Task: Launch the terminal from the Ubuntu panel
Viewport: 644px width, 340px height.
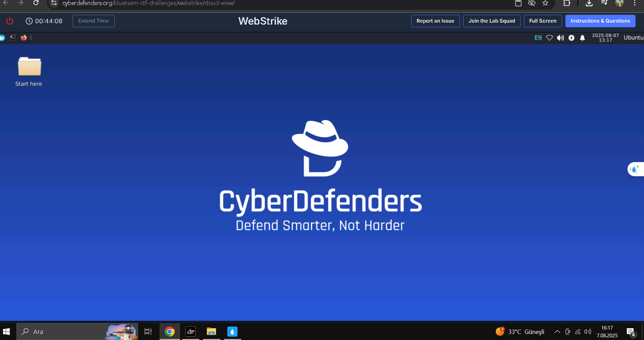Action: (13, 38)
